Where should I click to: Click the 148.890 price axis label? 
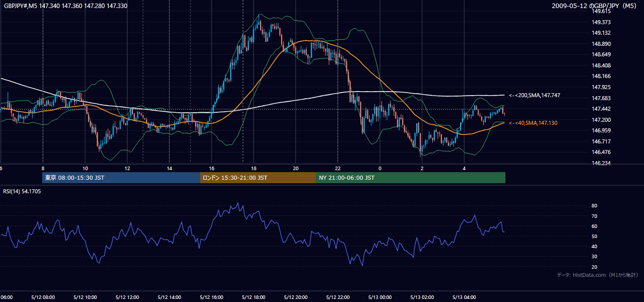(x=602, y=44)
